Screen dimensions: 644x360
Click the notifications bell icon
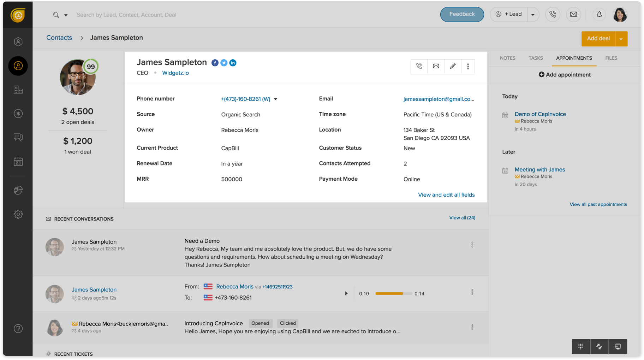(x=599, y=14)
